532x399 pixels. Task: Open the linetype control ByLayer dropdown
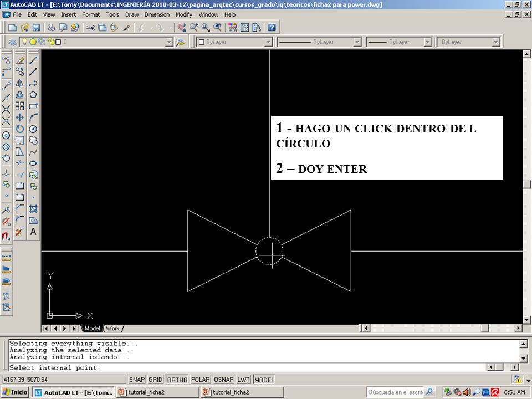(x=357, y=42)
